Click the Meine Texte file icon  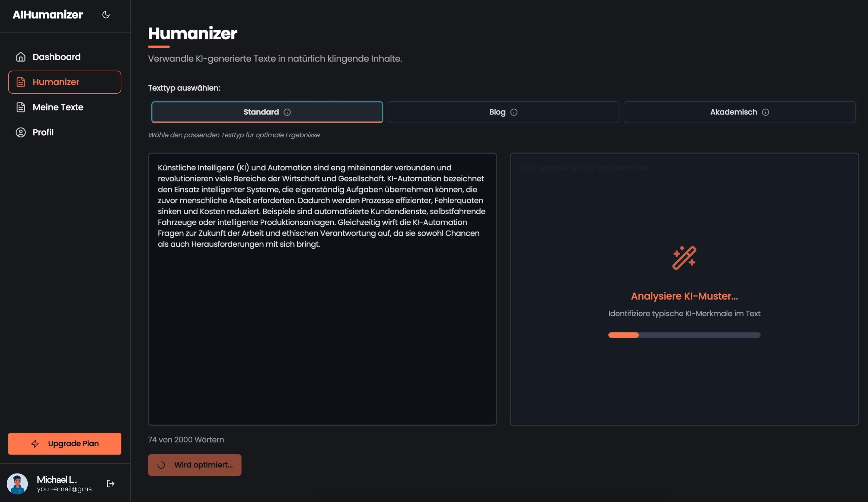click(21, 107)
